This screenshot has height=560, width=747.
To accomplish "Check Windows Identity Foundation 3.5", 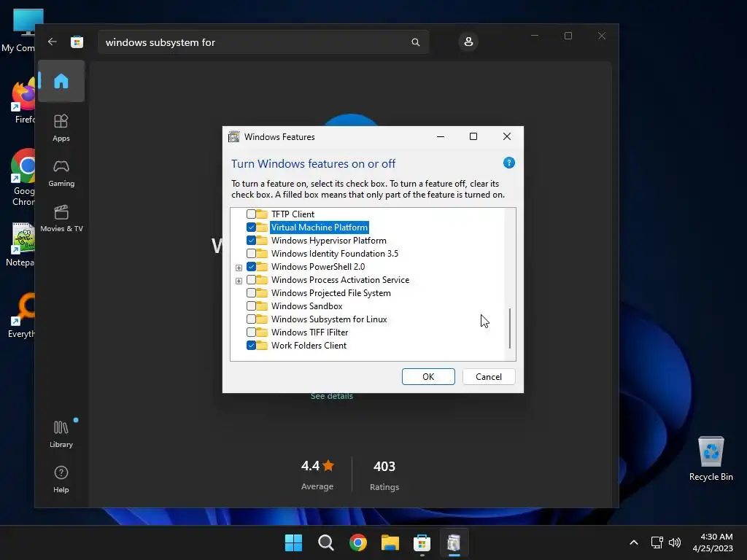I will click(251, 253).
